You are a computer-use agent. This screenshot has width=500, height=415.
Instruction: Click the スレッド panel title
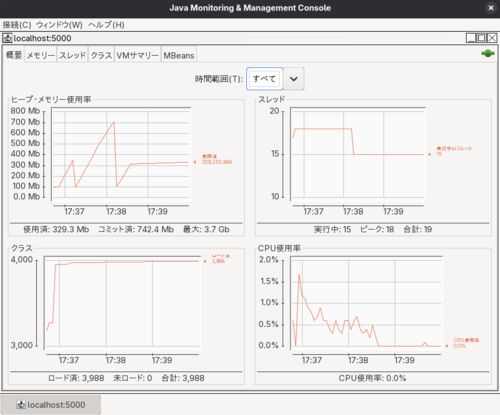pos(272,99)
